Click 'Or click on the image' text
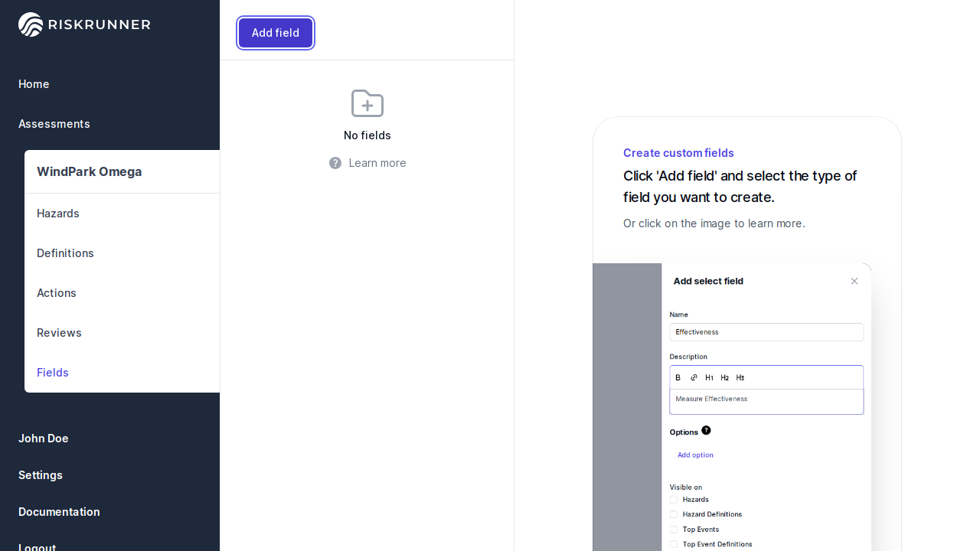980x551 pixels. point(714,223)
